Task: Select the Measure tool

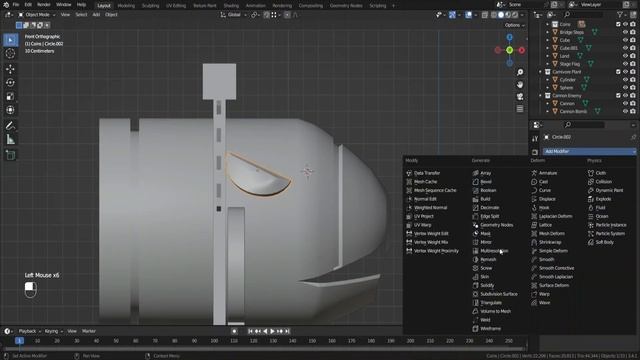Action: [11, 140]
